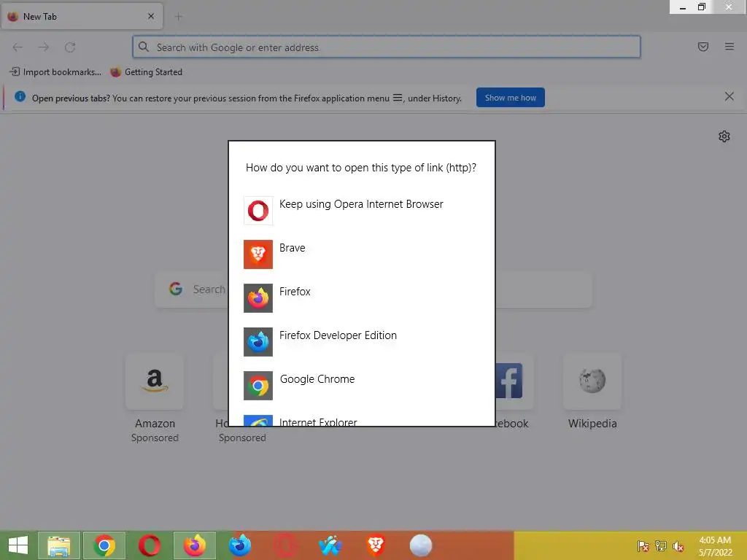Open Amazon sponsored shortcut tile
The image size is (747, 560).
click(x=155, y=381)
